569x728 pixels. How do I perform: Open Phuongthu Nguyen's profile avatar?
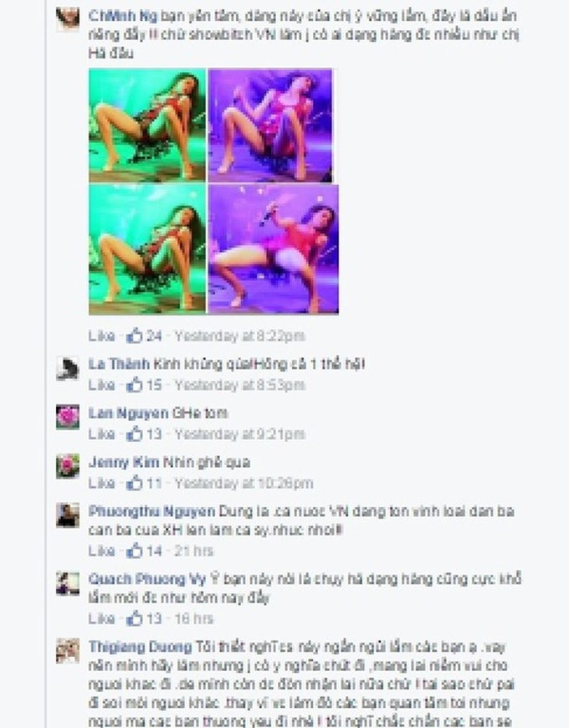[x=68, y=515]
